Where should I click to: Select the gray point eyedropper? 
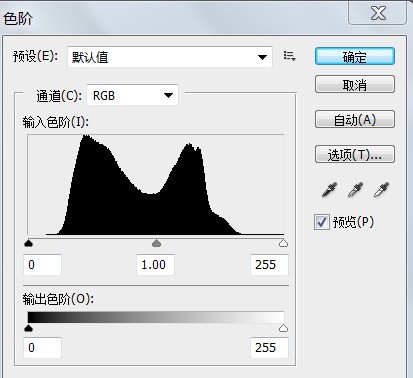[355, 190]
